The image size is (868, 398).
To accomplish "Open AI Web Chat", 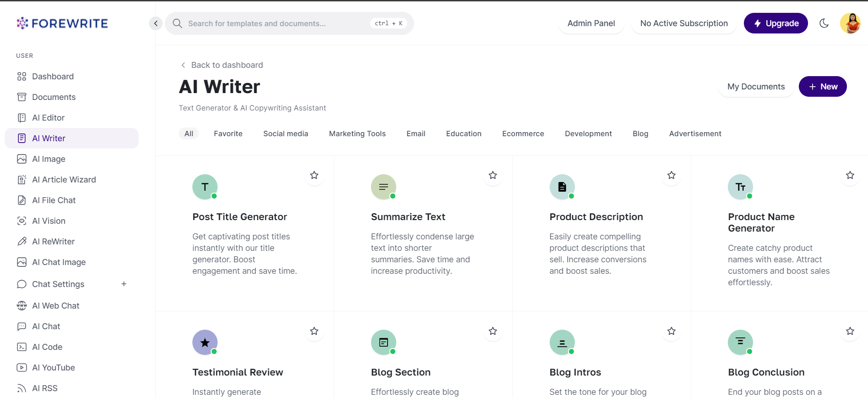I will [71, 306].
